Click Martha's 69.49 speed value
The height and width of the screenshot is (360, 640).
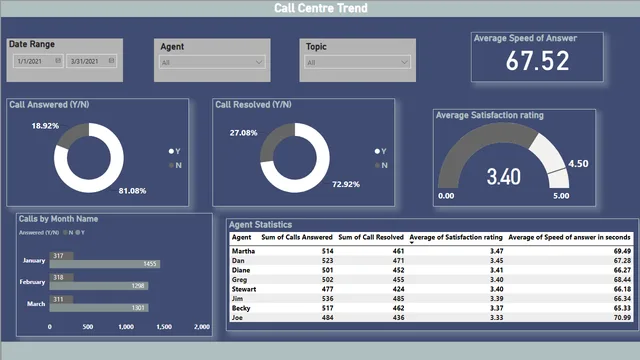(x=622, y=251)
